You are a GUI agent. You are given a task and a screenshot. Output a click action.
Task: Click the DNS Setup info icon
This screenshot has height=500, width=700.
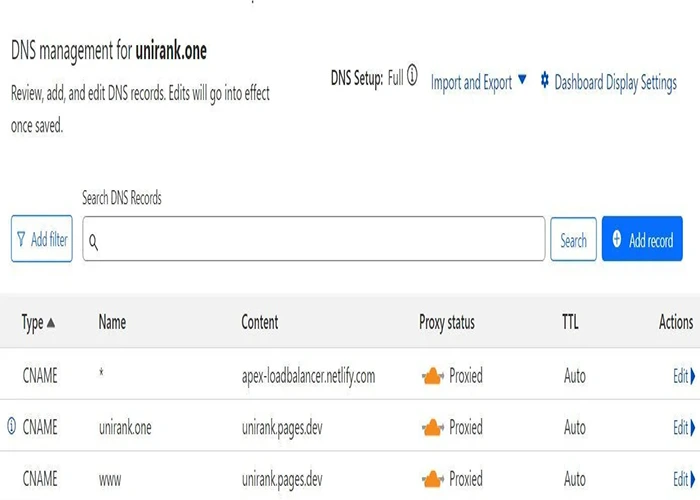[x=412, y=75]
